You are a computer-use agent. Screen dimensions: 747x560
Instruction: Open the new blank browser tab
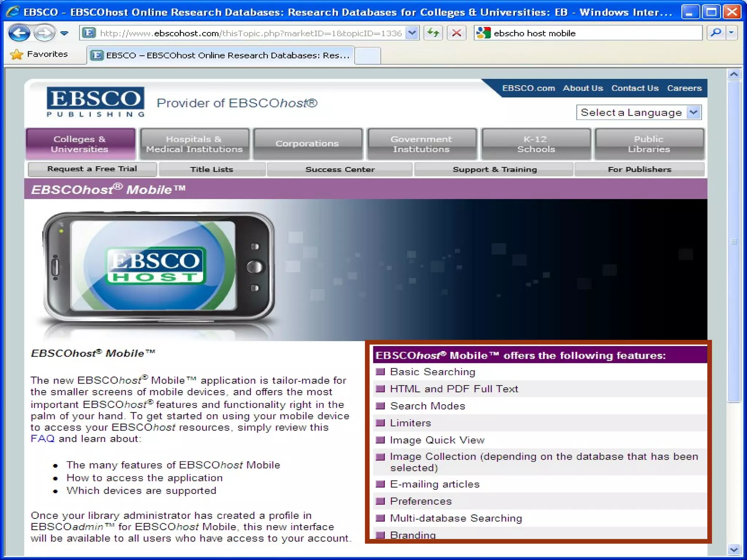pos(367,55)
